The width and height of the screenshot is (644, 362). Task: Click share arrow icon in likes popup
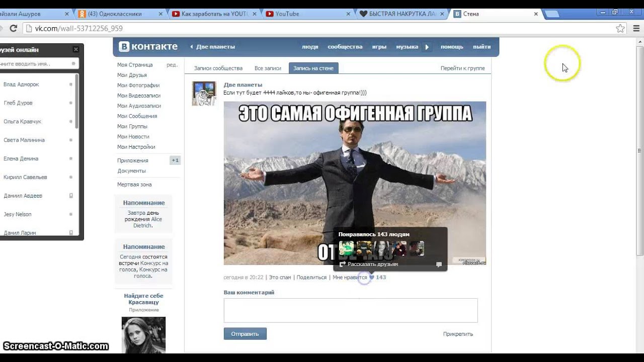point(343,264)
